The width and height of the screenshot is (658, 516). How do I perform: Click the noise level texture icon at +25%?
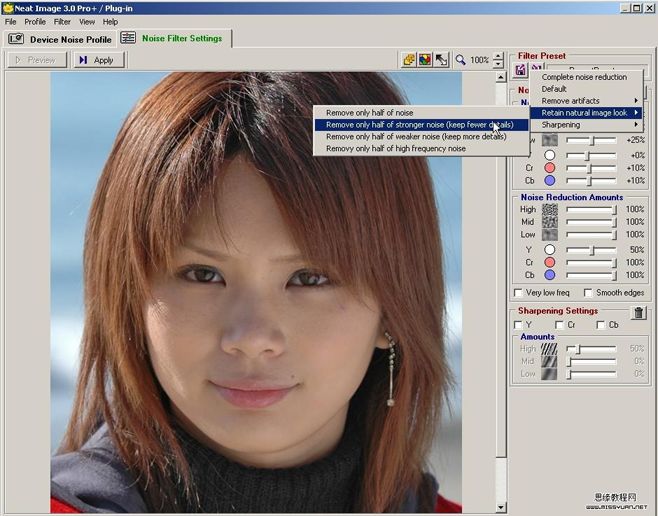[x=550, y=140]
